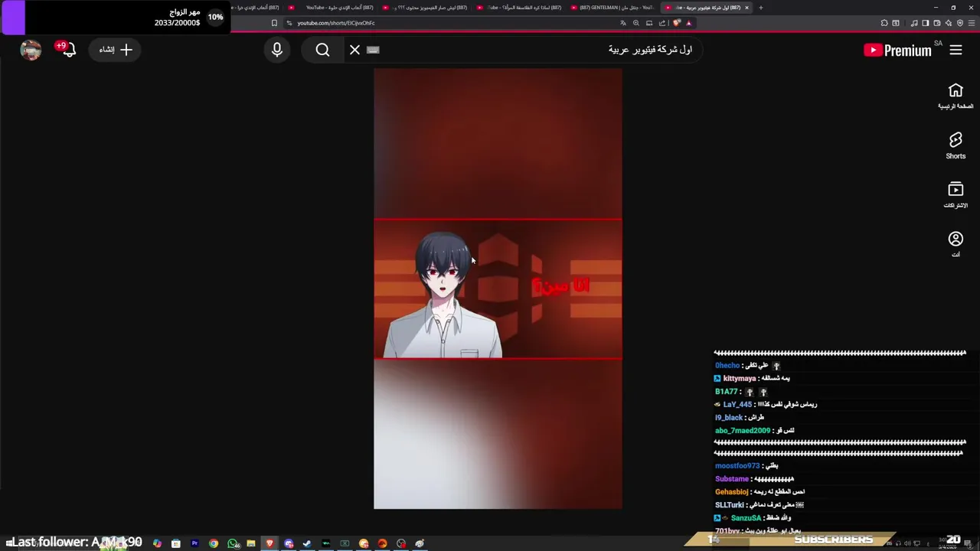
Task: Open the Brave Shields lion icon
Action: point(677,23)
